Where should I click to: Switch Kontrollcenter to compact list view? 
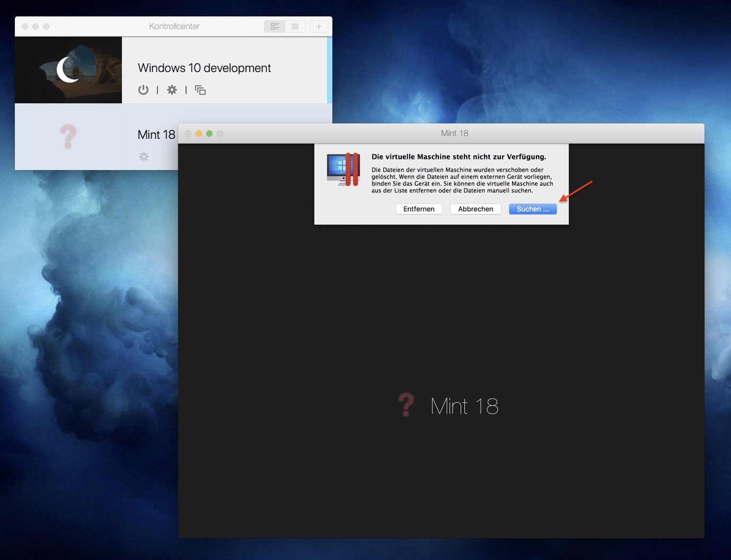(295, 26)
